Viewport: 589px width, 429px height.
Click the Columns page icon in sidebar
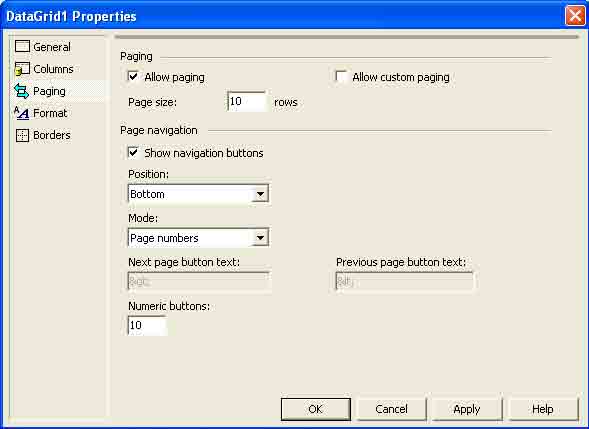[x=22, y=69]
